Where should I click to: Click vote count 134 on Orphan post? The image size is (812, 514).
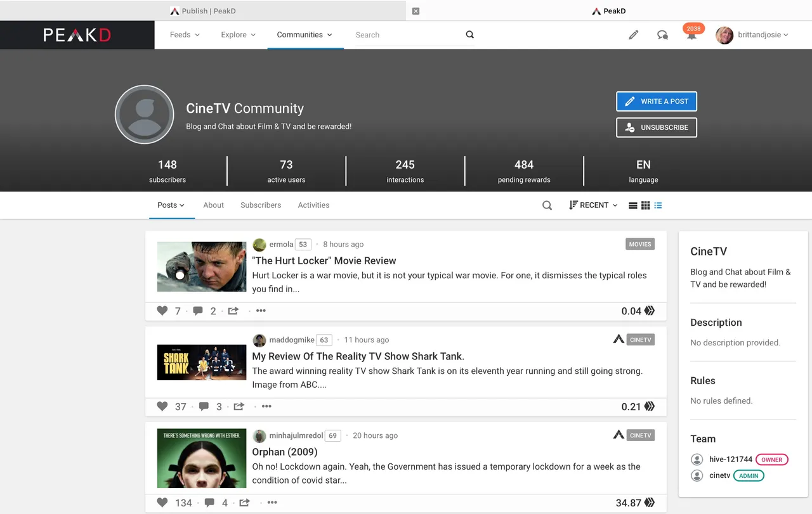click(x=183, y=503)
